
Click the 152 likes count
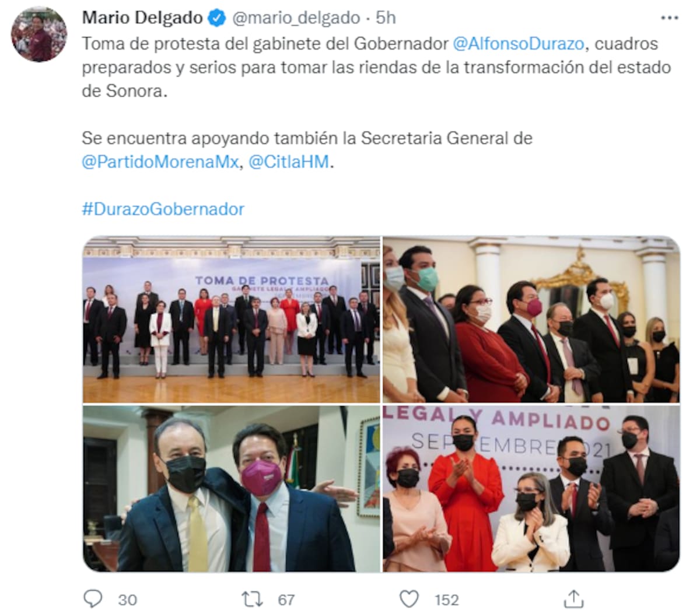[447, 600]
